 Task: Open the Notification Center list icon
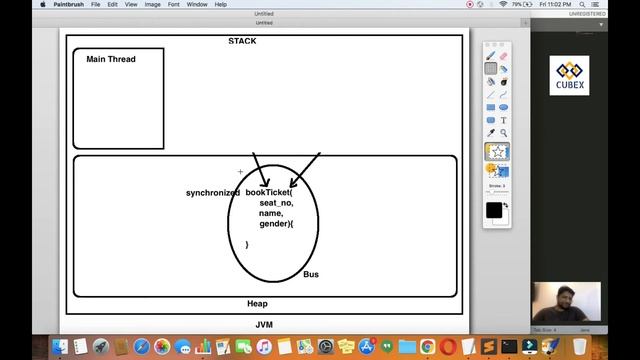click(x=595, y=4)
